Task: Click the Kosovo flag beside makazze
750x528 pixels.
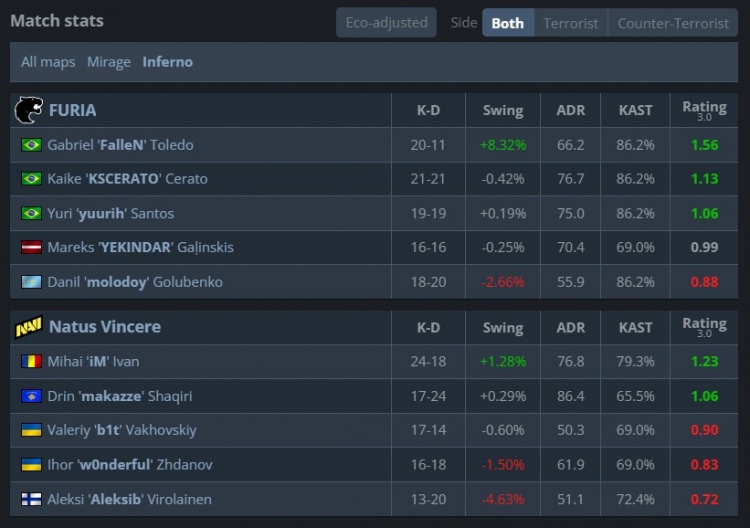Action: [x=31, y=396]
